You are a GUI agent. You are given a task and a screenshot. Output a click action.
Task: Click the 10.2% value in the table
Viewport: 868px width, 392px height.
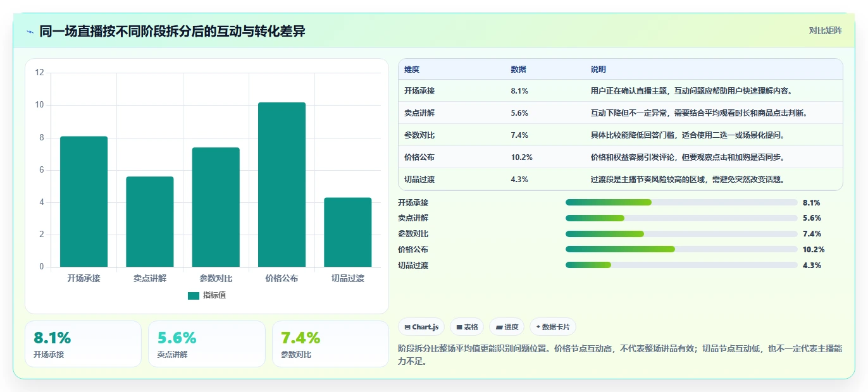tap(521, 157)
